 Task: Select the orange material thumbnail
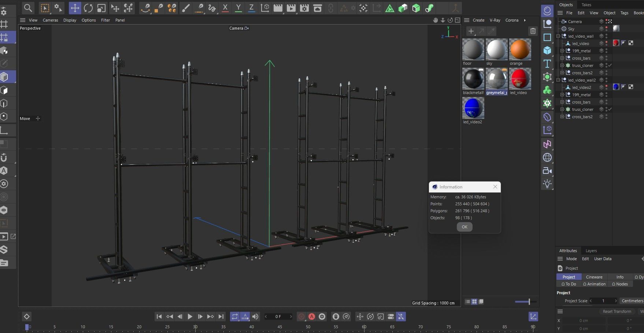520,49
